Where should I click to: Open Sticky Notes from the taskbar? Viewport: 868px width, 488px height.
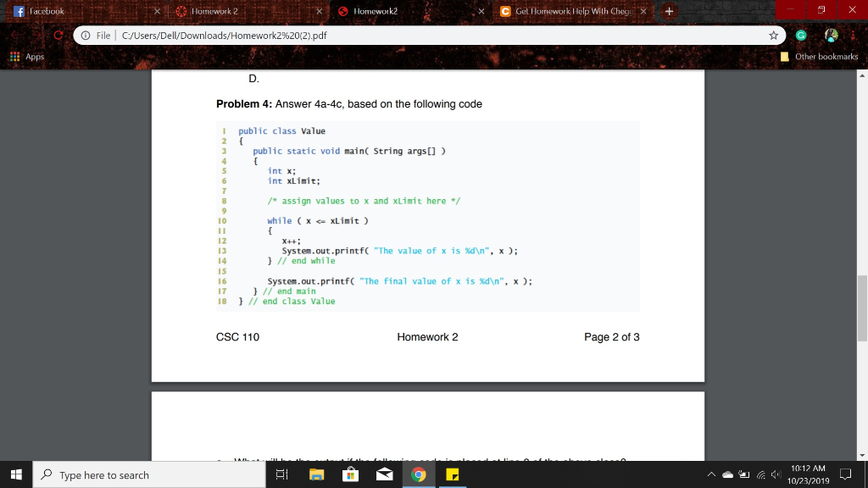click(x=453, y=474)
